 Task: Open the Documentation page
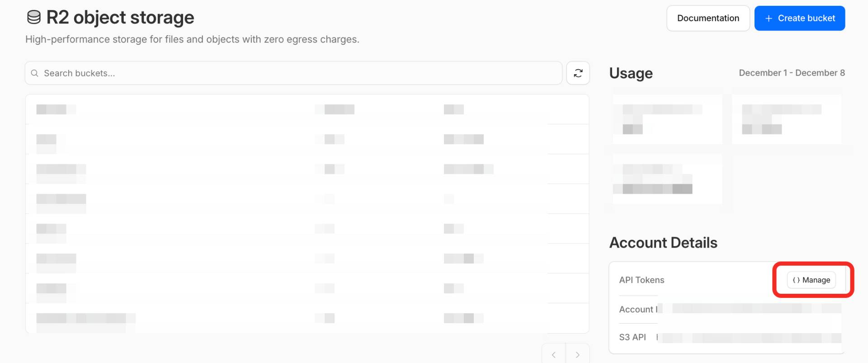[708, 19]
